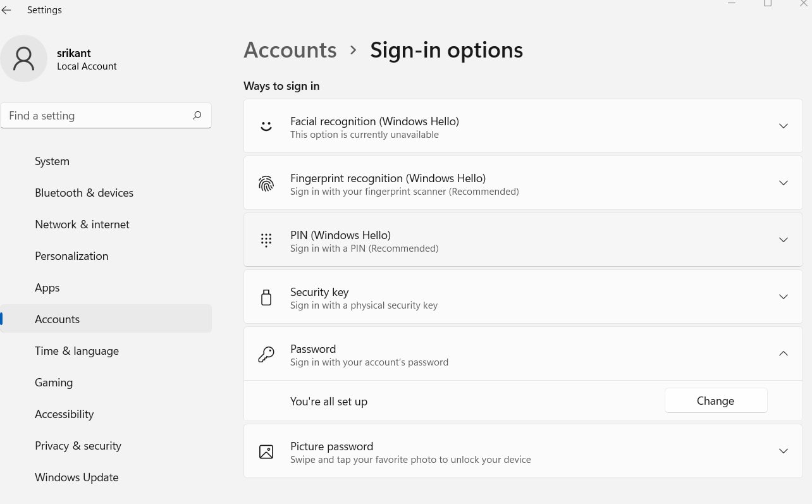Click the fingerprint icon
The image size is (812, 504).
pos(266,183)
